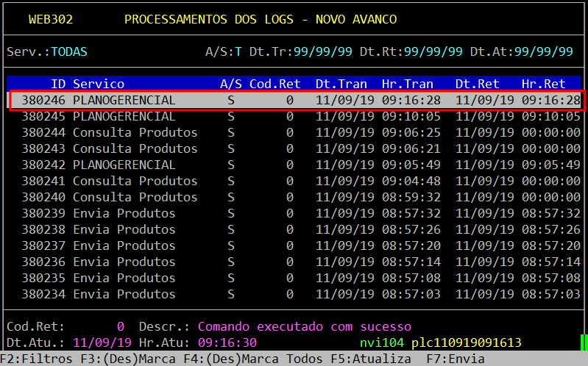Select the A/S filter value T
The image size is (588, 366).
pos(238,52)
